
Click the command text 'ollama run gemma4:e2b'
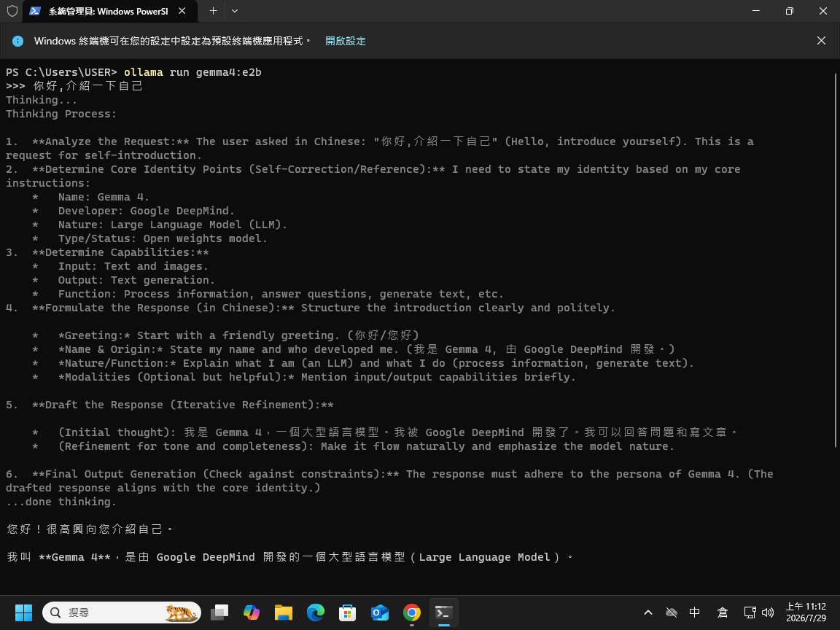pos(192,72)
